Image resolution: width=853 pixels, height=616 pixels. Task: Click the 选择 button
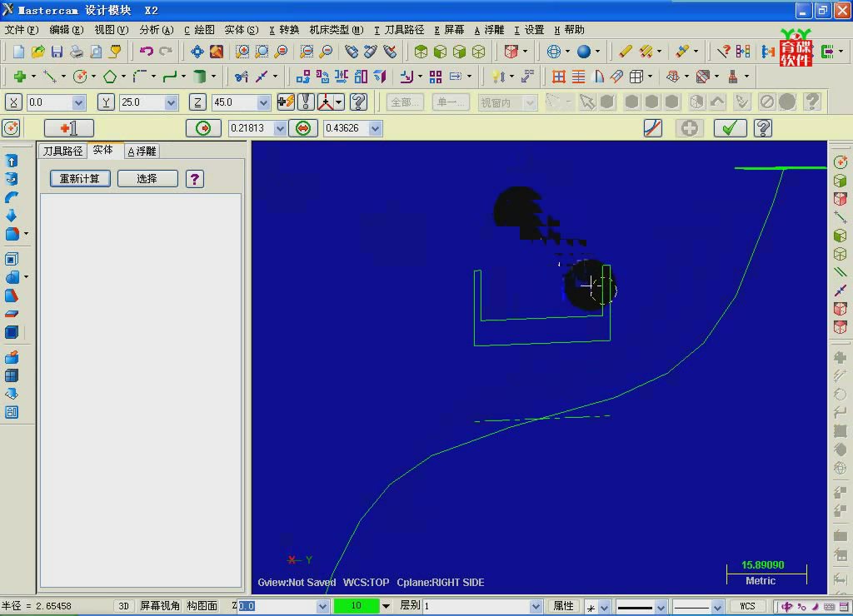(147, 178)
